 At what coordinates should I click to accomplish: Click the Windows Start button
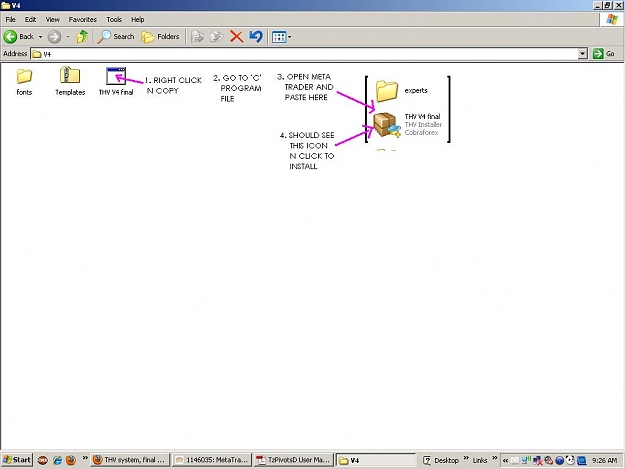pyautogui.click(x=17, y=460)
